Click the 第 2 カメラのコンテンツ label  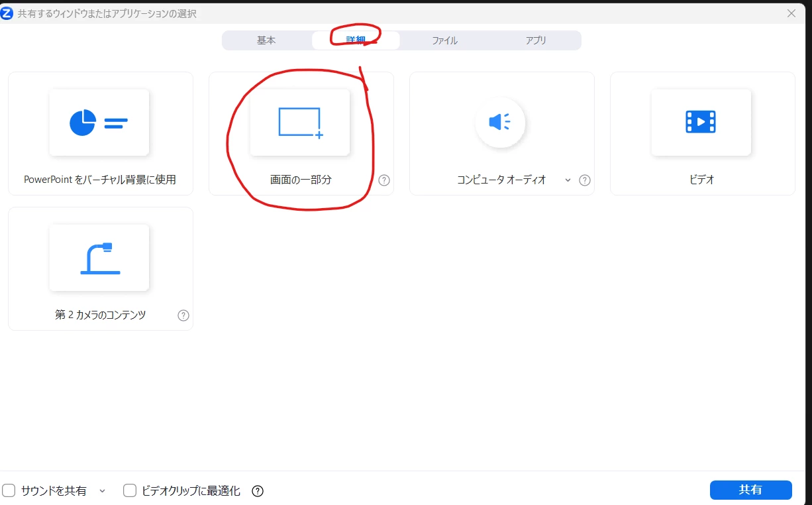tap(101, 315)
